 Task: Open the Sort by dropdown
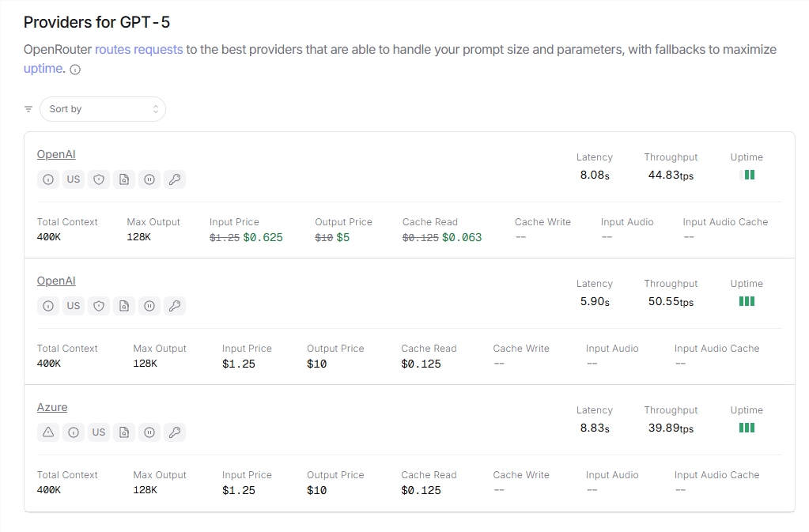(x=103, y=109)
